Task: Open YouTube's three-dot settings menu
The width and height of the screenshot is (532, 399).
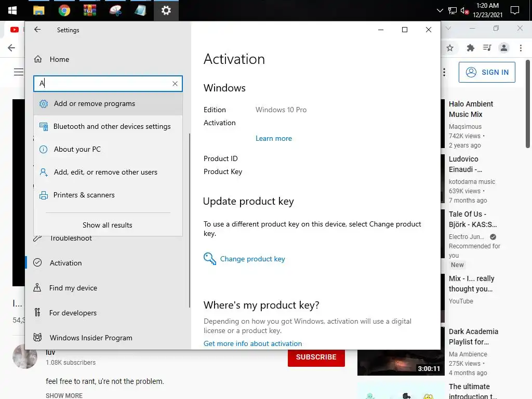Action: click(444, 72)
